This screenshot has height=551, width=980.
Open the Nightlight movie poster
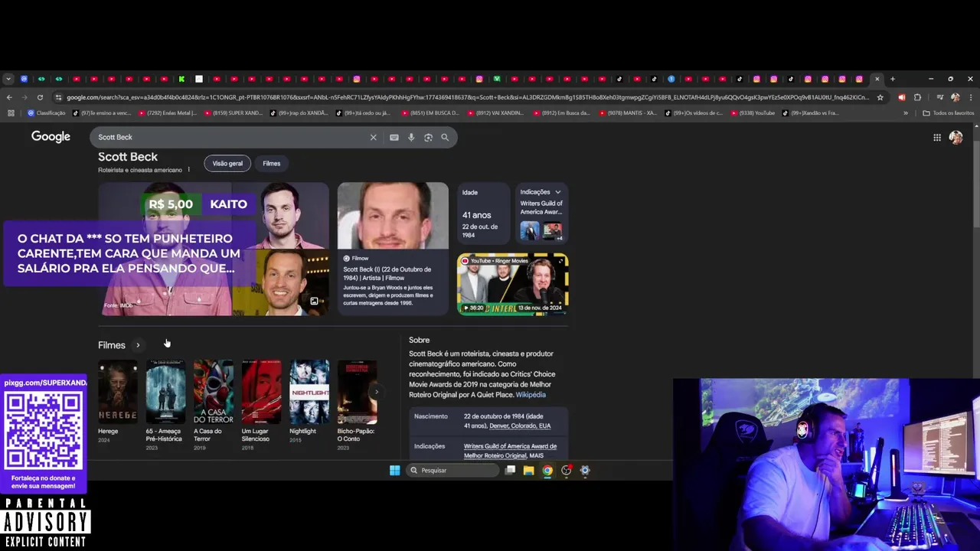(309, 392)
